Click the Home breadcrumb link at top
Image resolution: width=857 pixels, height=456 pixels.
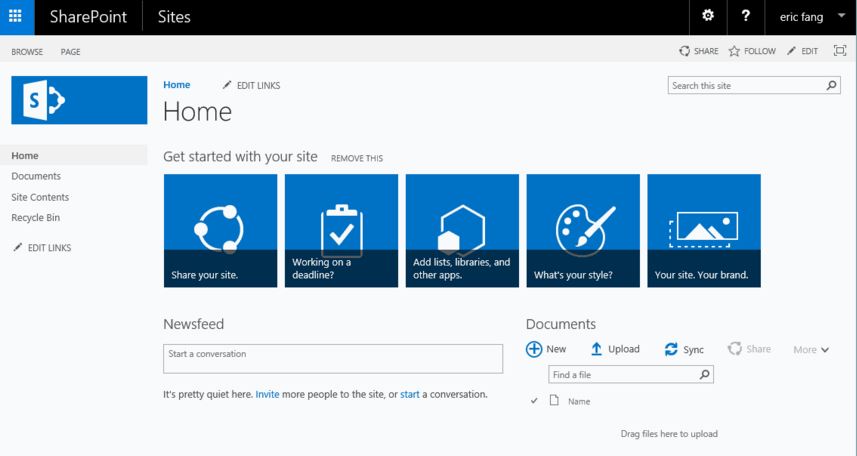click(x=177, y=85)
